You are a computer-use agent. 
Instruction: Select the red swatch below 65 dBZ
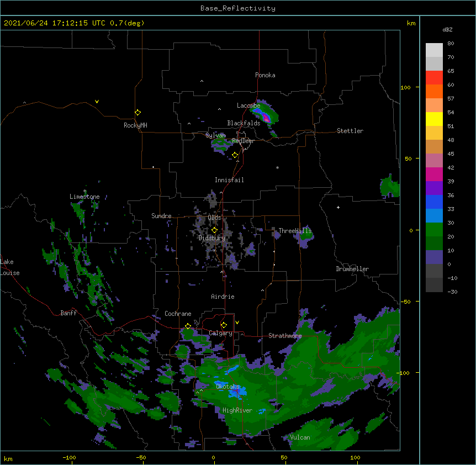[x=434, y=78]
